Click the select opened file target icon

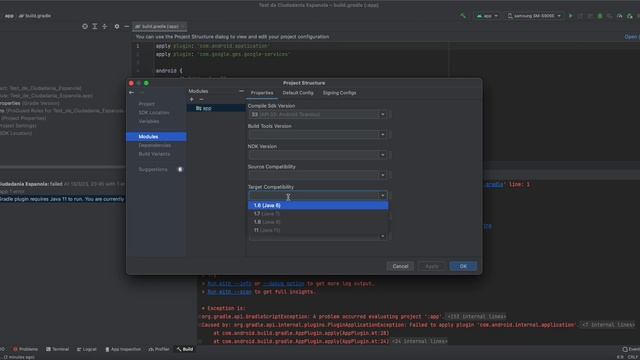tap(85, 26)
